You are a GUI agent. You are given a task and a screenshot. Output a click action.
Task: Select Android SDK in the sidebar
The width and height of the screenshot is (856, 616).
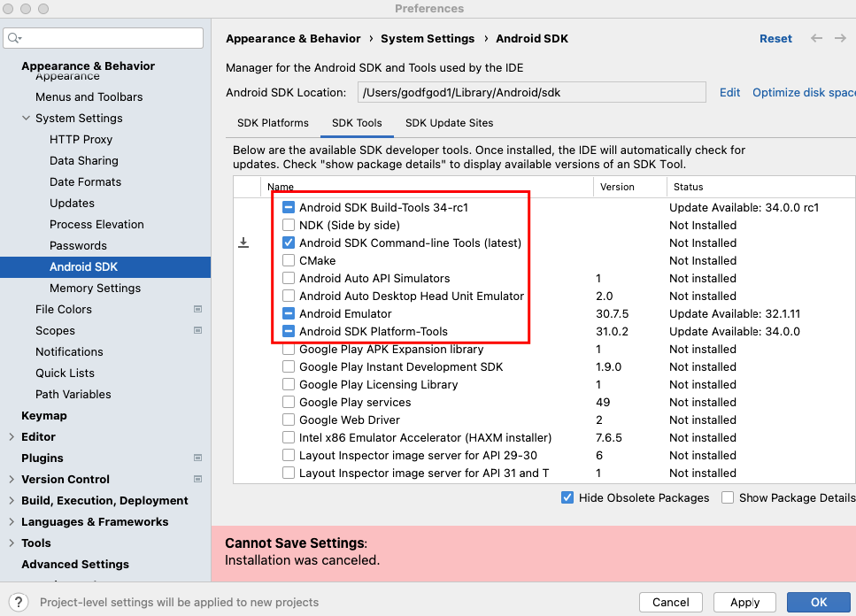pos(105,266)
